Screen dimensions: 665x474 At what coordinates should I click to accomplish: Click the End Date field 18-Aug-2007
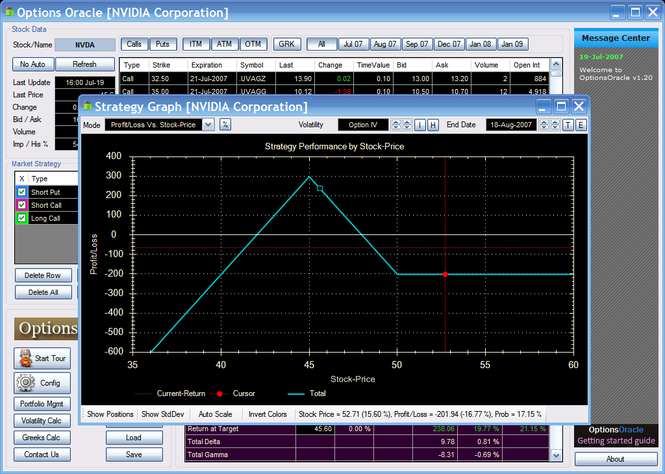(511, 125)
